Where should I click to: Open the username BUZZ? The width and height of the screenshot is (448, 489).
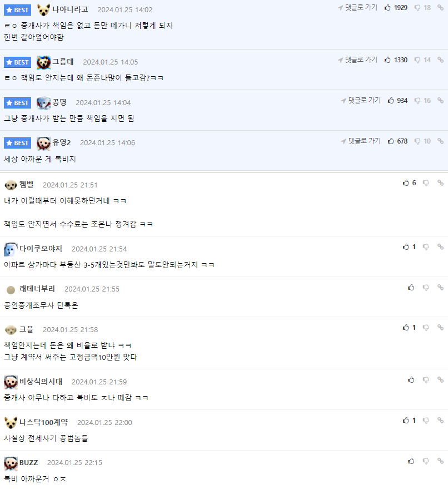(29, 462)
